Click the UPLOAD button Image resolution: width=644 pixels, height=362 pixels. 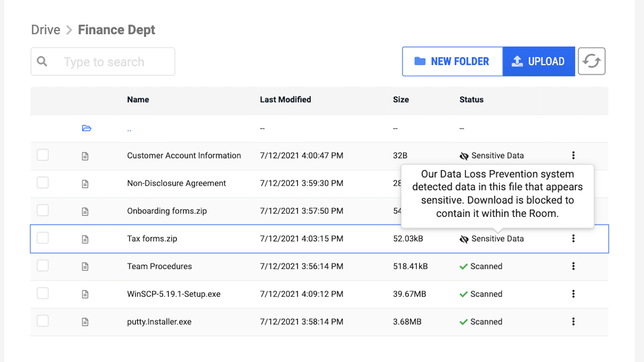click(539, 61)
